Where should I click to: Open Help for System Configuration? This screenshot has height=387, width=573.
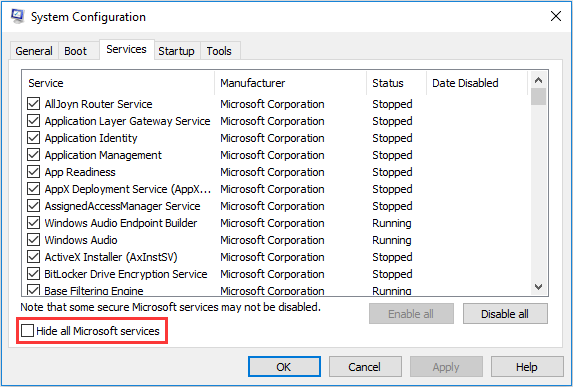click(527, 367)
